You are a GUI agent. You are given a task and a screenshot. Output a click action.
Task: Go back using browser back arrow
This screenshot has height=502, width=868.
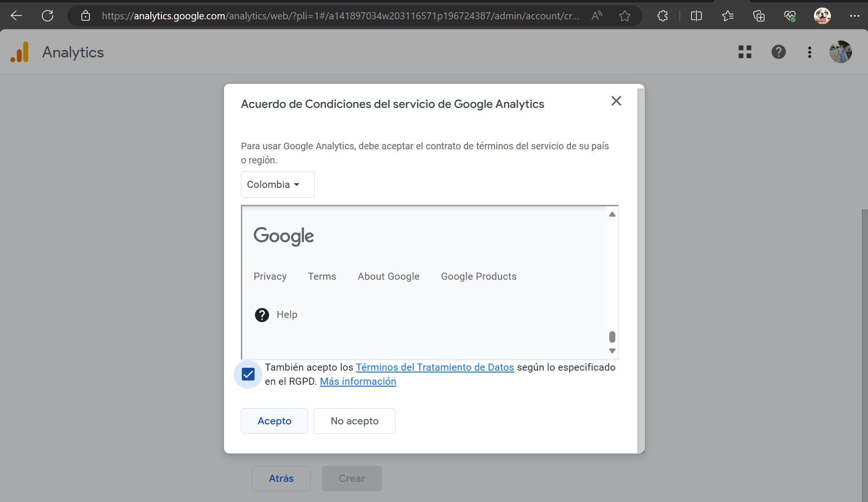point(16,16)
